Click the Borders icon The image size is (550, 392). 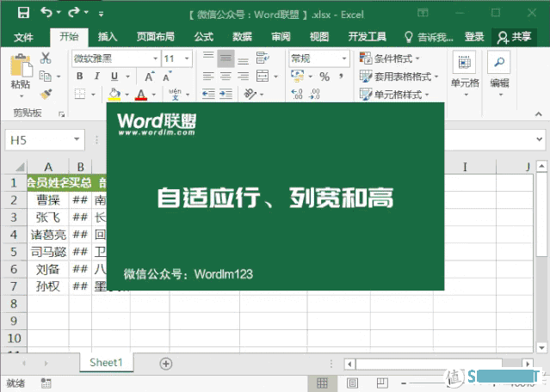[x=80, y=94]
